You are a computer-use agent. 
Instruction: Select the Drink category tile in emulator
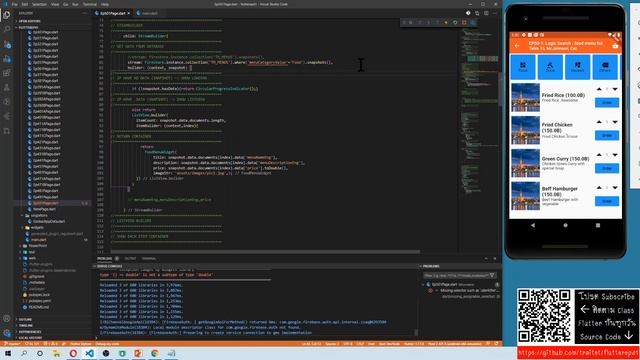550,67
